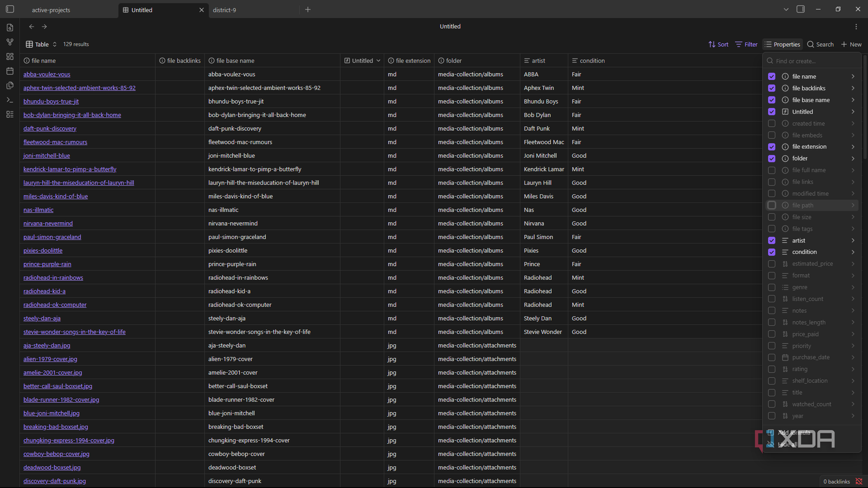868x488 pixels.
Task: Open the Untitled column header dropdown
Action: 378,60
